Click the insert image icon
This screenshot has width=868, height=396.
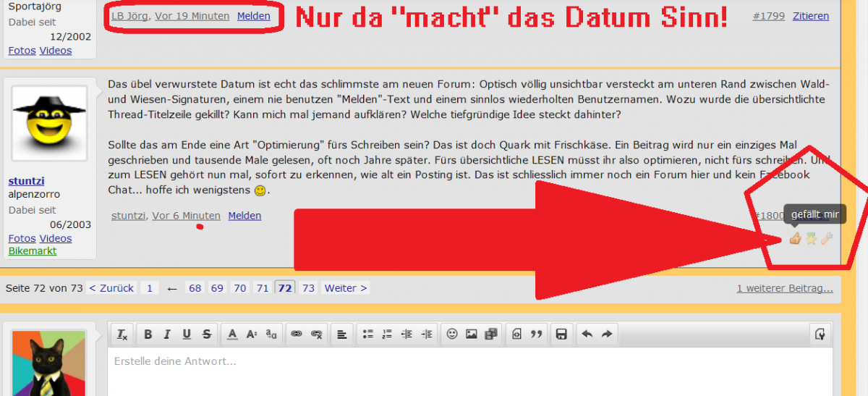click(x=472, y=334)
